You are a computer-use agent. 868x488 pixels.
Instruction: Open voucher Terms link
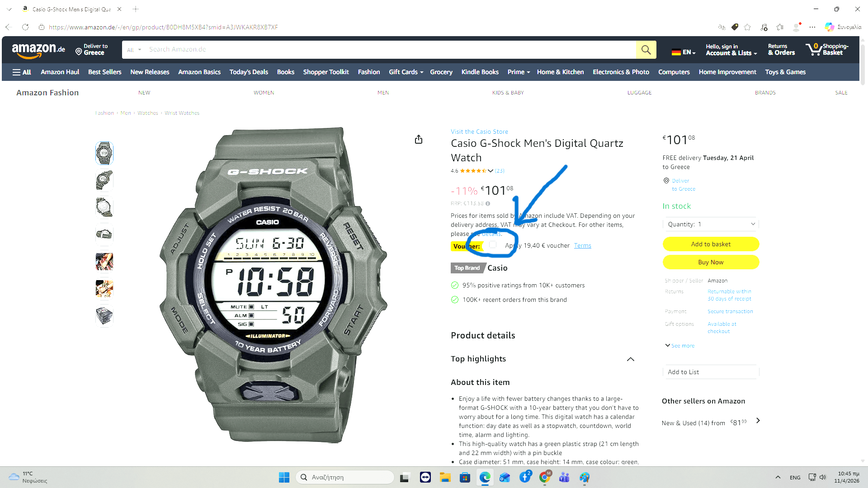click(x=582, y=245)
